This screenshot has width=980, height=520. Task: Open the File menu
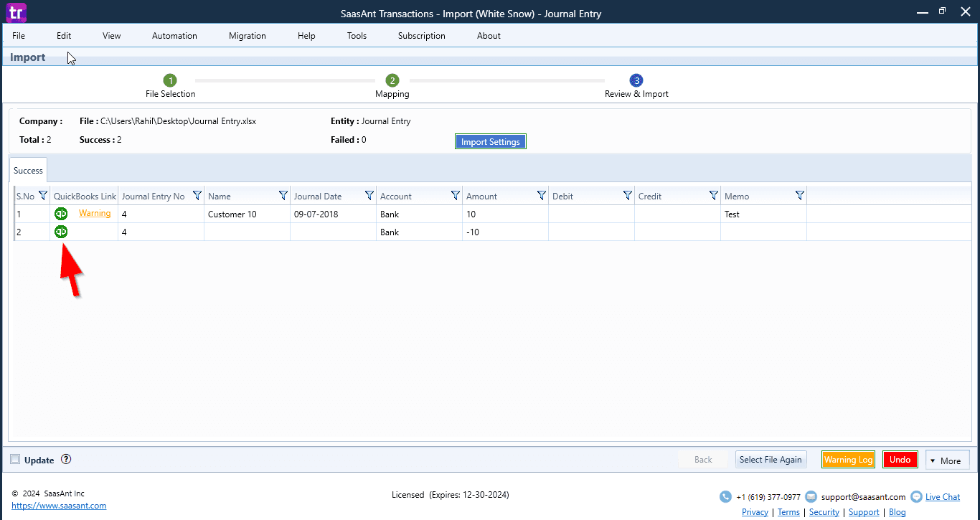coord(19,36)
